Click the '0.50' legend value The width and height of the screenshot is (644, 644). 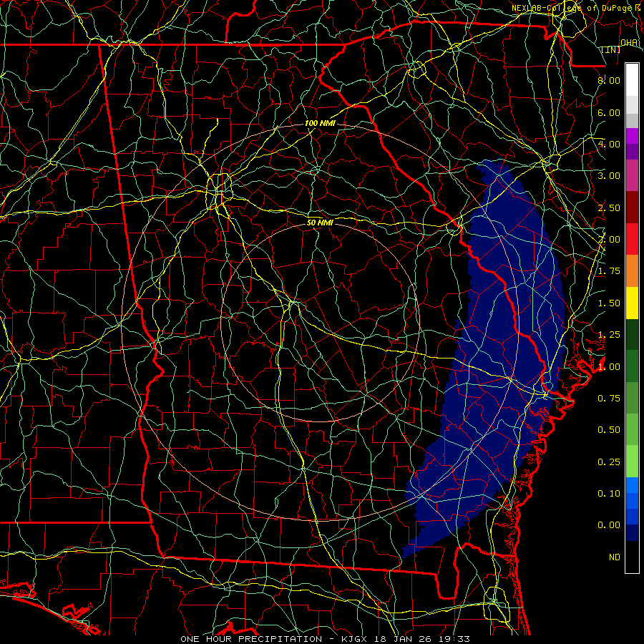click(609, 430)
